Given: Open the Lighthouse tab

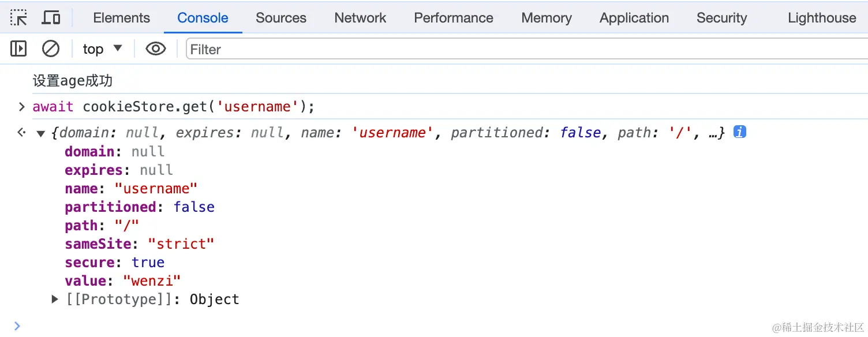Looking at the screenshot, I should [x=821, y=18].
